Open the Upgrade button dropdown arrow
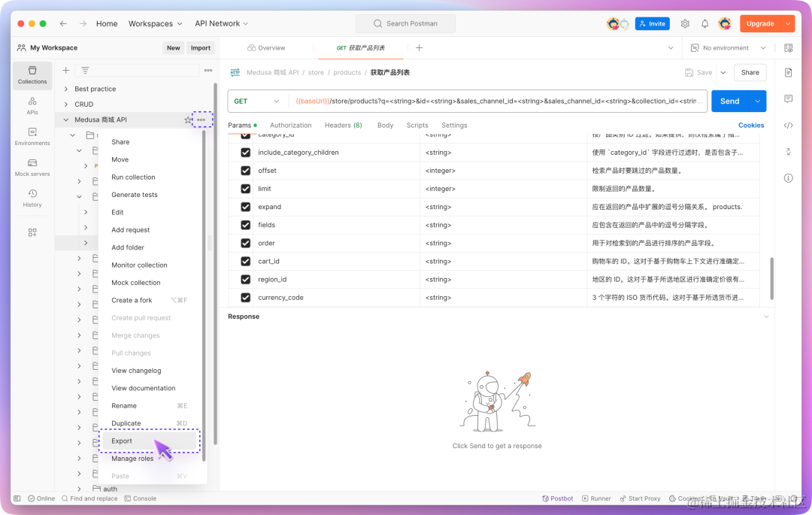Screen dimensions: 812x515 point(788,24)
